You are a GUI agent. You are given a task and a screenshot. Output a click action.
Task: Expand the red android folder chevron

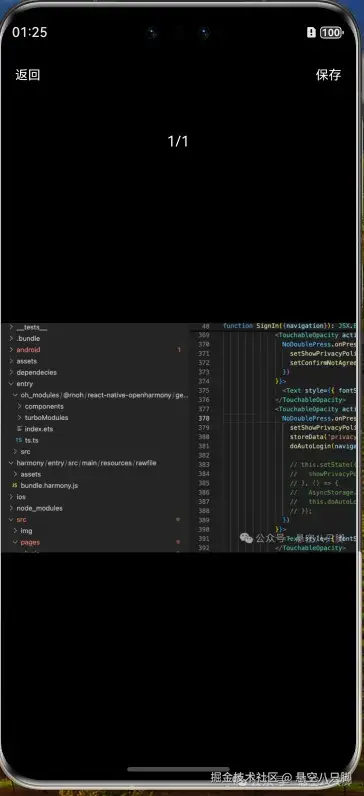(11, 350)
